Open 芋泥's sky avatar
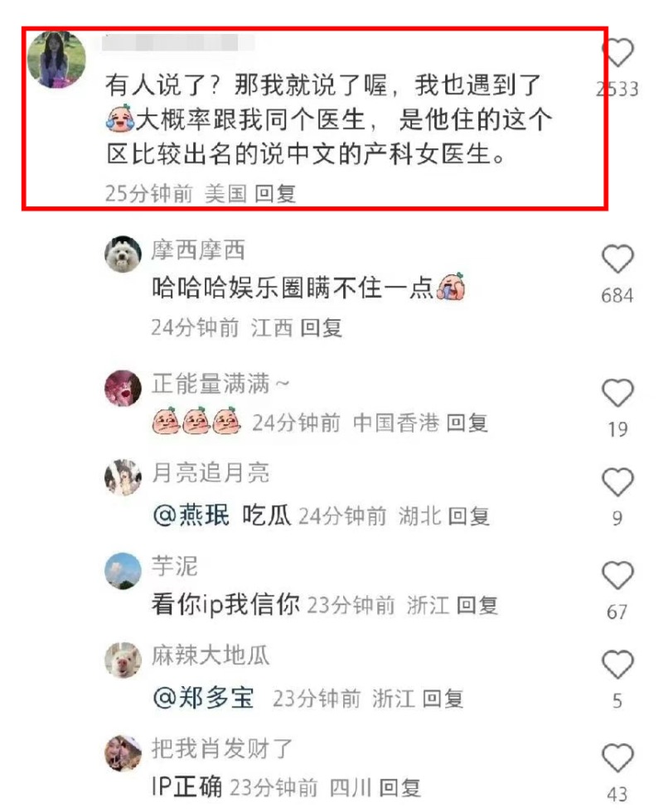 click(123, 571)
